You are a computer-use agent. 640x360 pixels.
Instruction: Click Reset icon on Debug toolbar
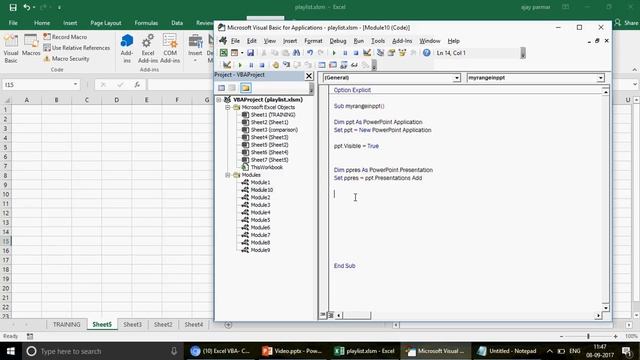click(262, 65)
